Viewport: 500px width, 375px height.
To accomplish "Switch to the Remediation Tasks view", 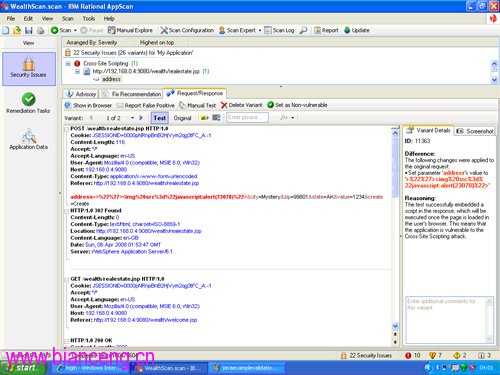I will pyautogui.click(x=28, y=103).
